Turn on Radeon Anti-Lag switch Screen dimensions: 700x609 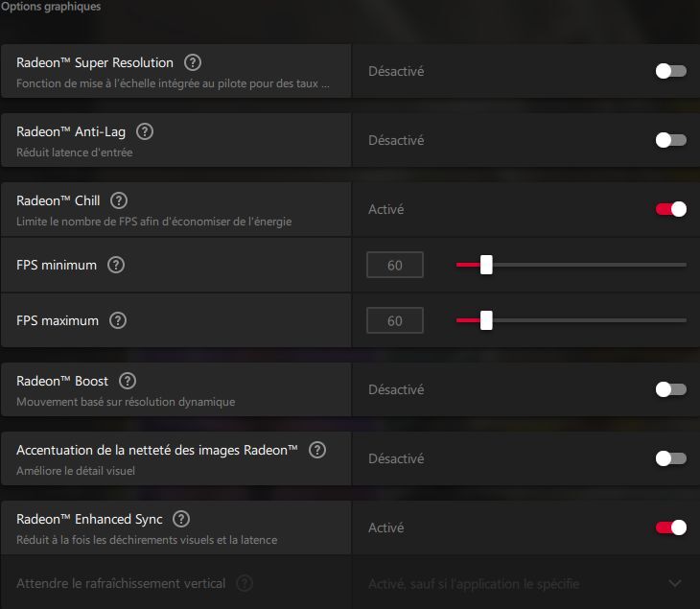pyautogui.click(x=670, y=140)
